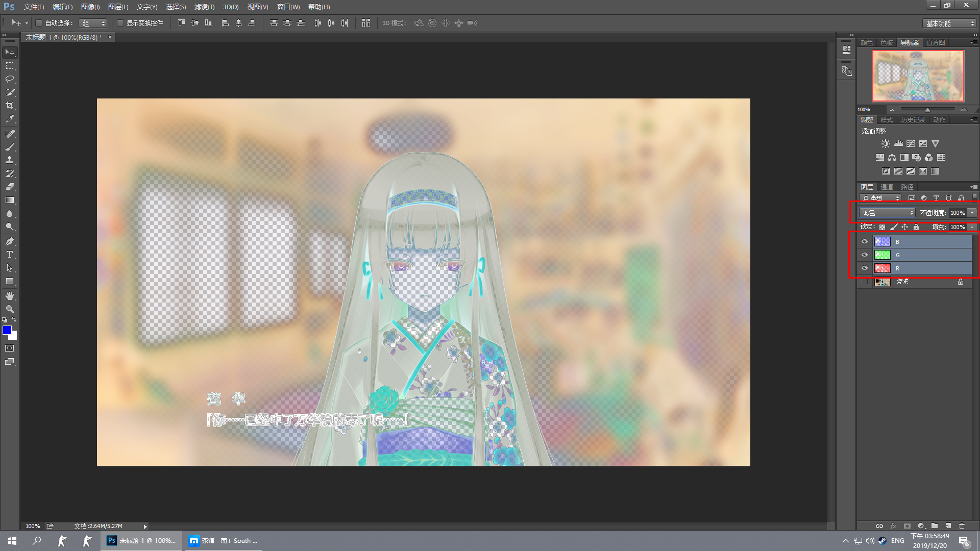The height and width of the screenshot is (551, 980).
Task: Click the Windows Start button
Action: tap(12, 541)
